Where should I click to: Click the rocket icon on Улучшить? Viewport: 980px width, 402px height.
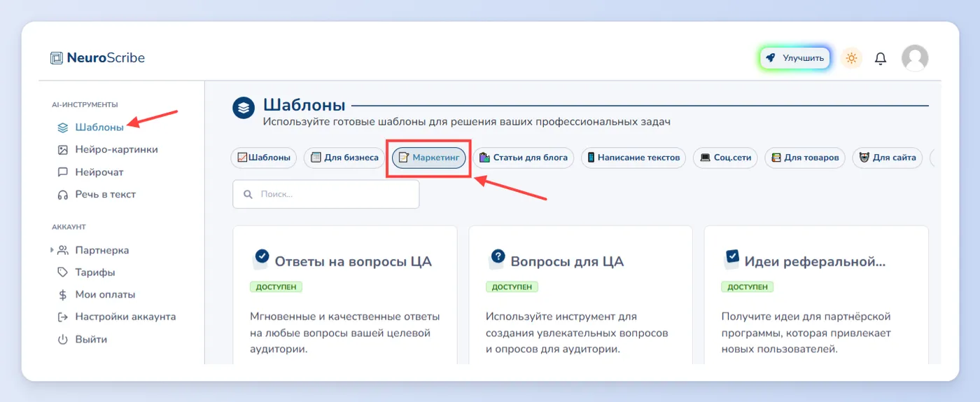[771, 58]
